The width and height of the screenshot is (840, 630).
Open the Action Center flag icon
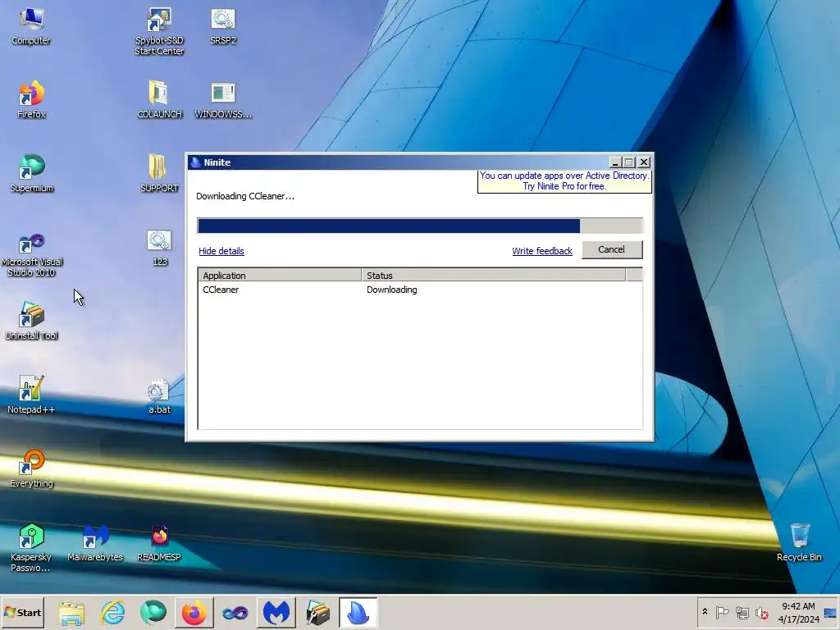tap(722, 612)
